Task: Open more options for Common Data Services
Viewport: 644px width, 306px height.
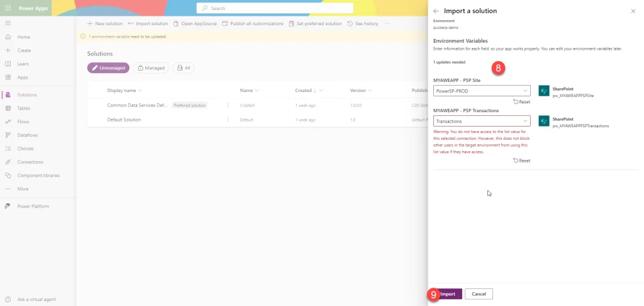Action: coord(228,105)
